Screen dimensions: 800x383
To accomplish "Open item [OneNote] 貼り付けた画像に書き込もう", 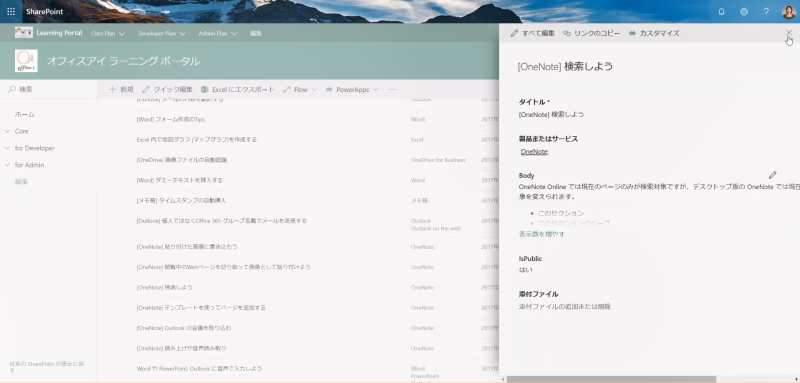I will click(187, 246).
